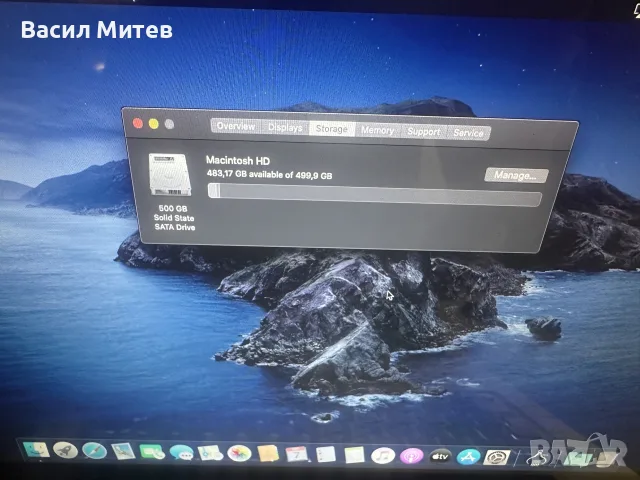Launch Safari from the dock
The image size is (640, 480).
coord(94,451)
